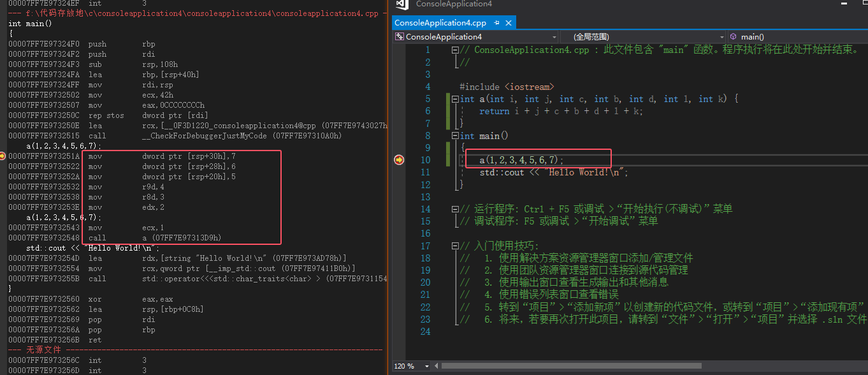Image resolution: width=868 pixels, height=375 pixels.
Task: Click the 'lea rsp,[rbp+0C8h]' line
Action: (106, 309)
